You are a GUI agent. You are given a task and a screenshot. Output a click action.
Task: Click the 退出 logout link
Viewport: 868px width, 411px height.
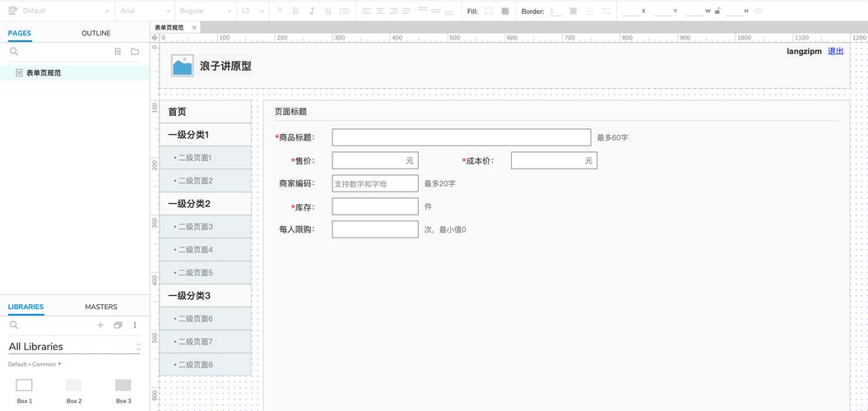click(835, 51)
